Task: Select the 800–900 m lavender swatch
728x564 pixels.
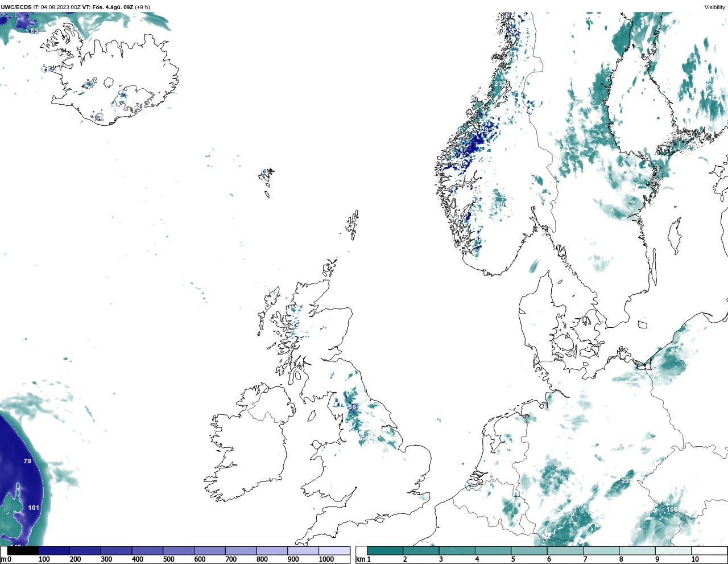Action: tap(272, 550)
